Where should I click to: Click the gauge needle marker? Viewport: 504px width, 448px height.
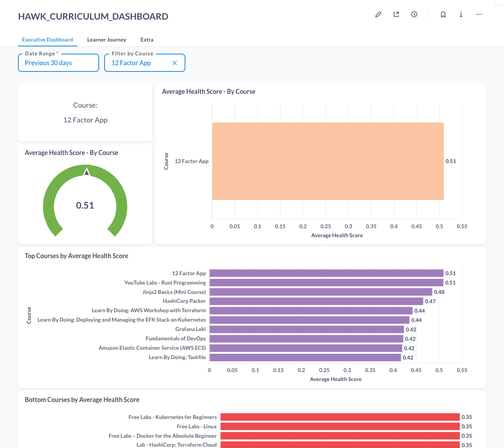click(x=87, y=172)
